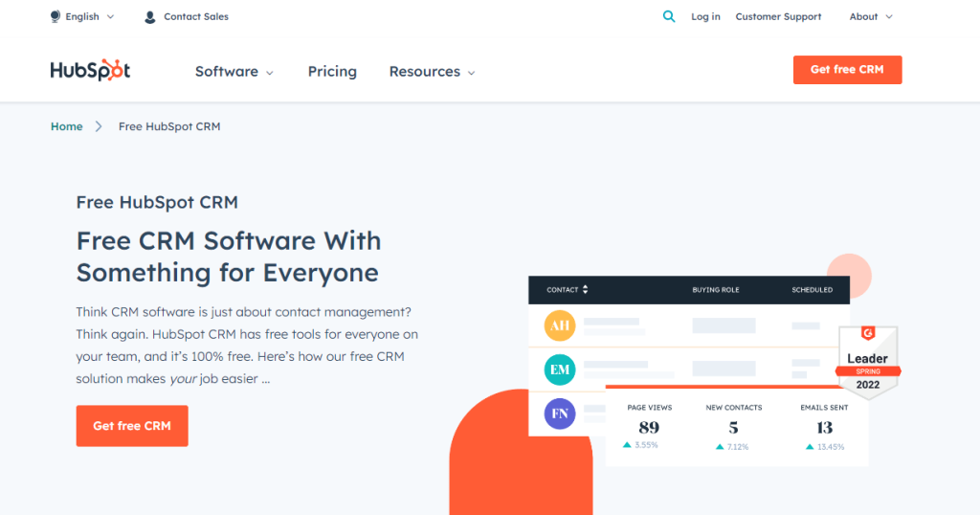Click the PAGE VIEWS value 89
Viewport: 980px width, 515px height.
click(x=649, y=428)
